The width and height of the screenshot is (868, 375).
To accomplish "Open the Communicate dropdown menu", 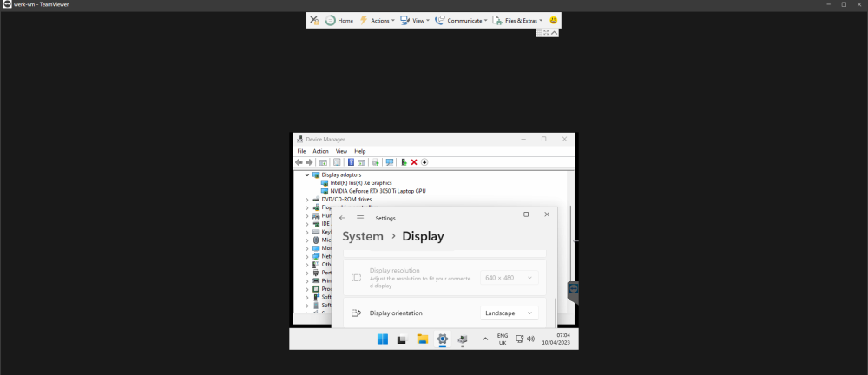I will click(x=461, y=21).
